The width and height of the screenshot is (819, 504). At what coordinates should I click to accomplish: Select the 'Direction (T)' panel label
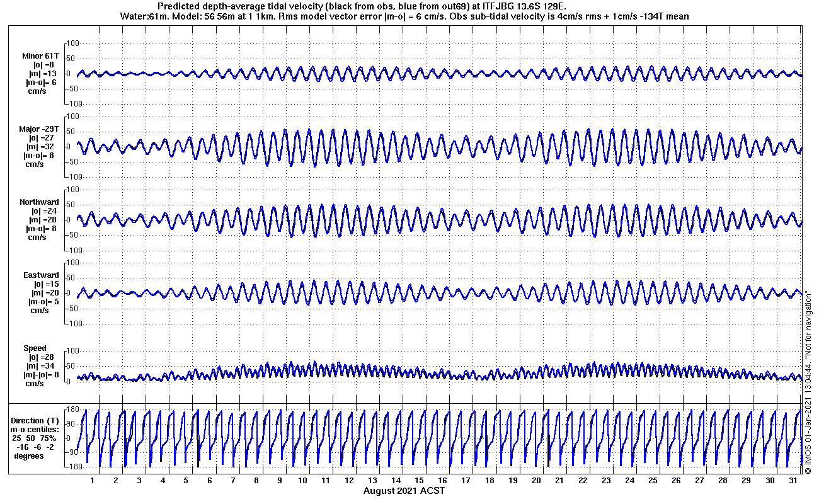pos(37,420)
